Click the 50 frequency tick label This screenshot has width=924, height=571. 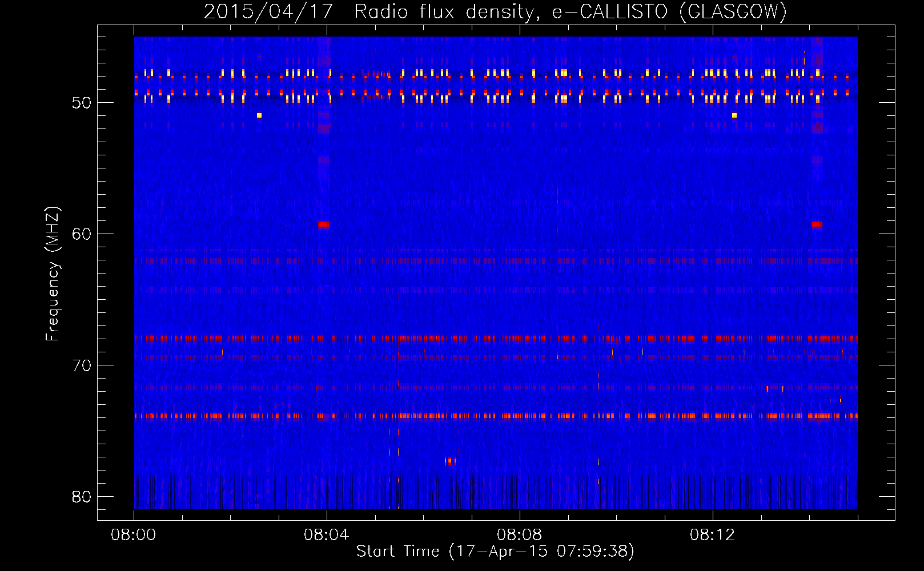tap(82, 103)
